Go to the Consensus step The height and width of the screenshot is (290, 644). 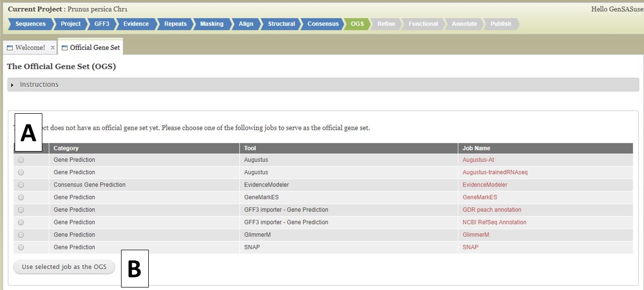(323, 24)
